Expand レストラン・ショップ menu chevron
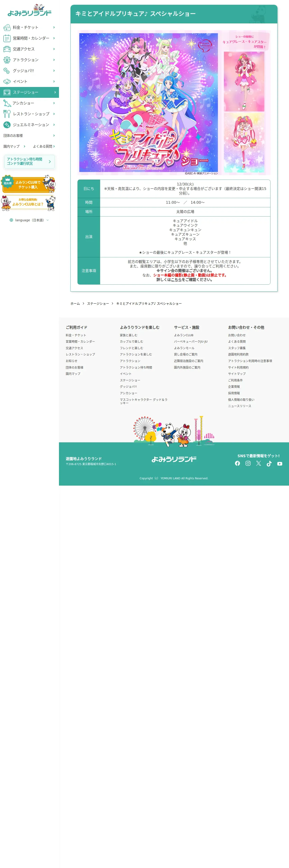This screenshot has width=289, height=868. tap(54, 114)
